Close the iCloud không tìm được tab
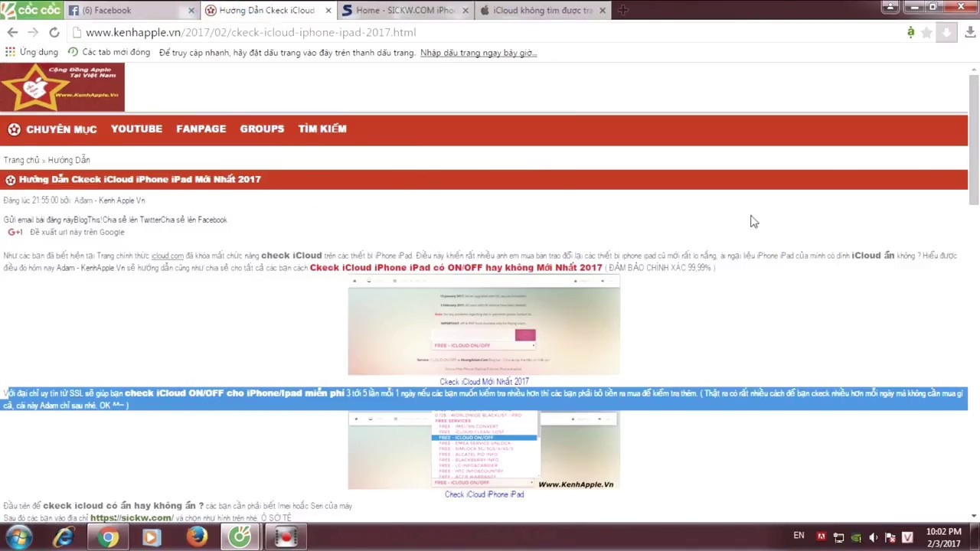The width and height of the screenshot is (980, 551). (603, 11)
